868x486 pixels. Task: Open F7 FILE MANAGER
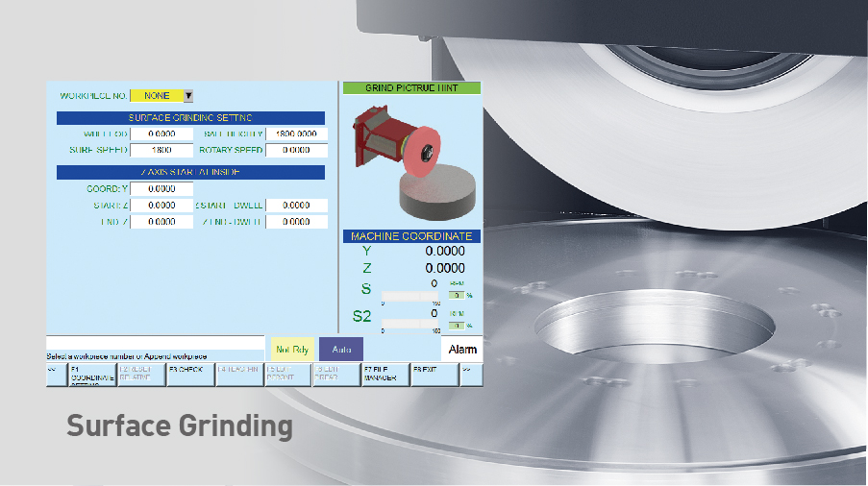coord(385,375)
